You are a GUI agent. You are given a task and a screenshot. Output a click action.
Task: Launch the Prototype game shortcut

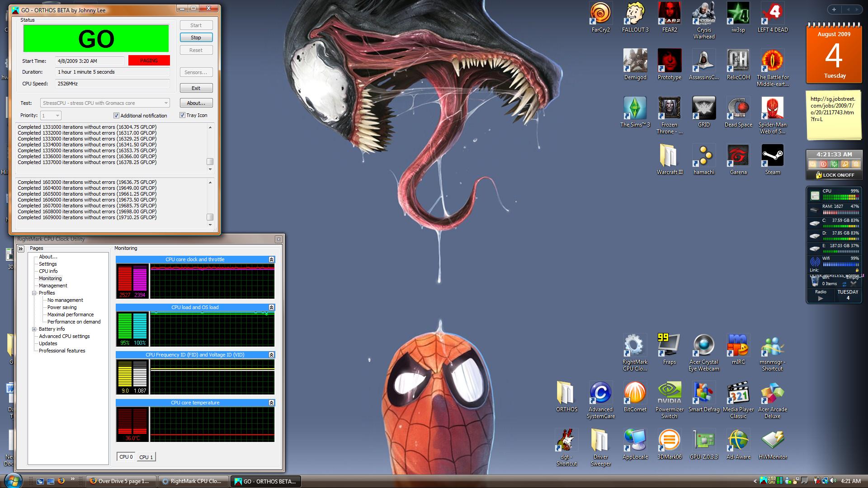[669, 65]
